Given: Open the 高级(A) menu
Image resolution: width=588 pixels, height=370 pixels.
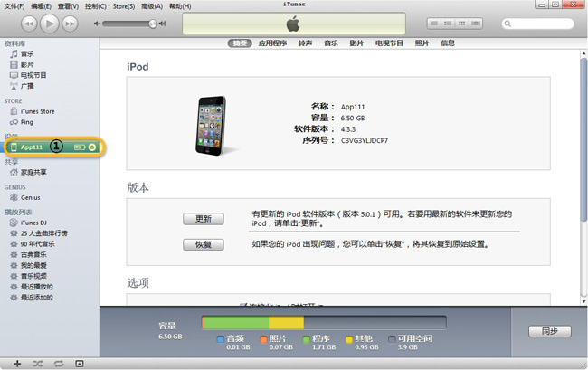Looking at the screenshot, I should (x=152, y=6).
